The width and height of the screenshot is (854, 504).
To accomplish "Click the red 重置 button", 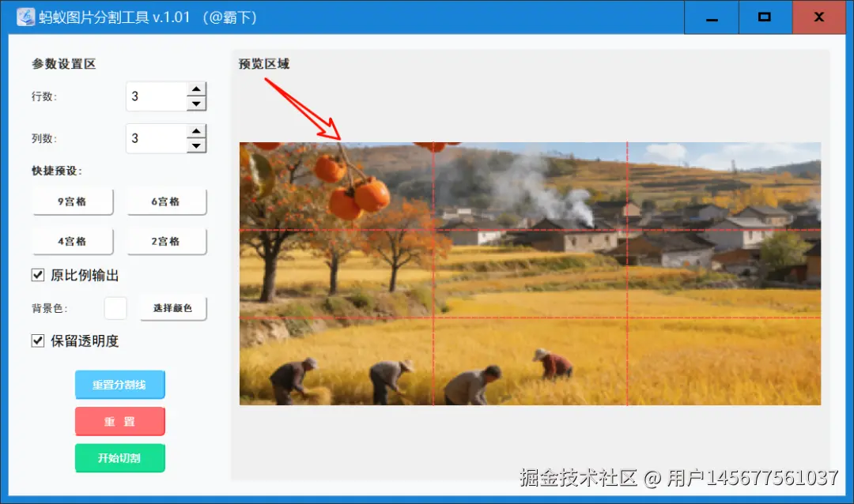I will [x=120, y=421].
